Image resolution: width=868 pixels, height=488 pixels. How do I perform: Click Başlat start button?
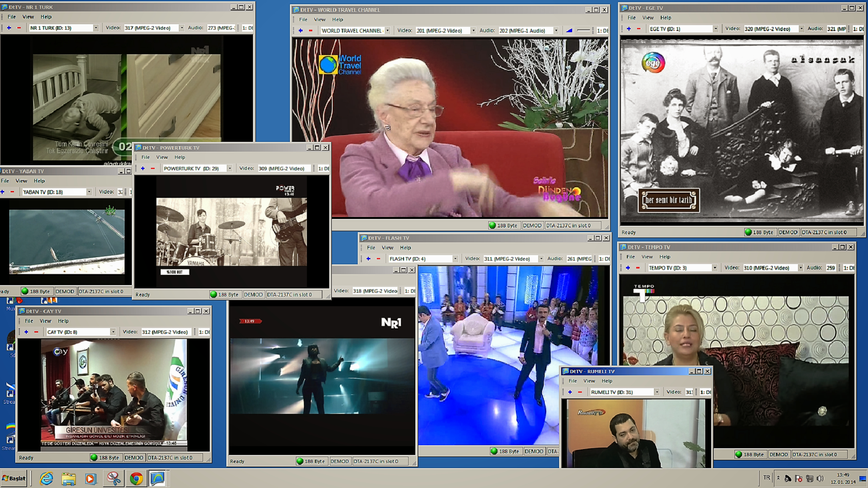tap(14, 478)
